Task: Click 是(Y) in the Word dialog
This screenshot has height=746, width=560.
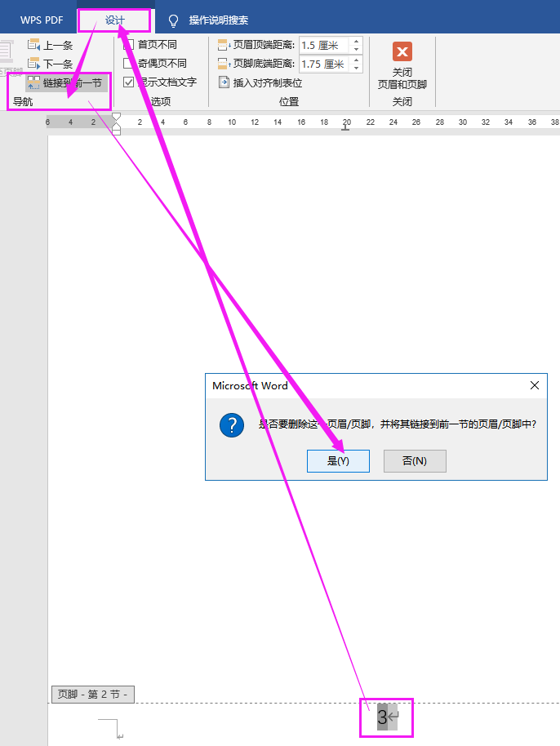Action: tap(338, 461)
